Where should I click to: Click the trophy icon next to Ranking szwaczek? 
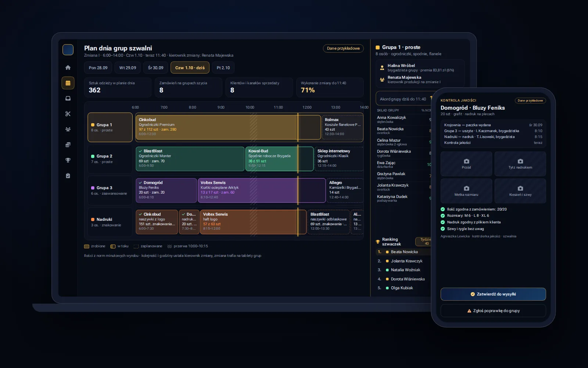coord(378,242)
